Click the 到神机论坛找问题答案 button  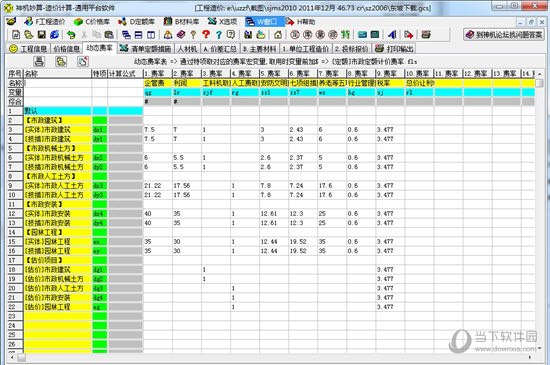pos(504,34)
